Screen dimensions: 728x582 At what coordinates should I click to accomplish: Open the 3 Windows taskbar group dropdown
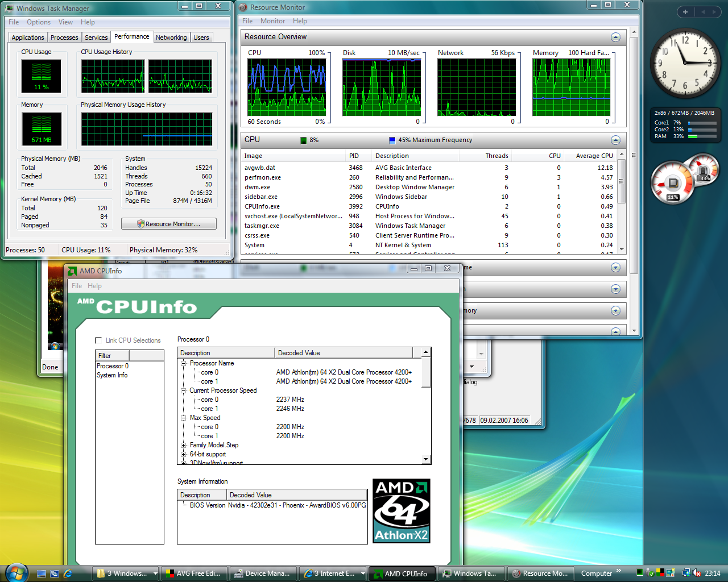click(155, 573)
